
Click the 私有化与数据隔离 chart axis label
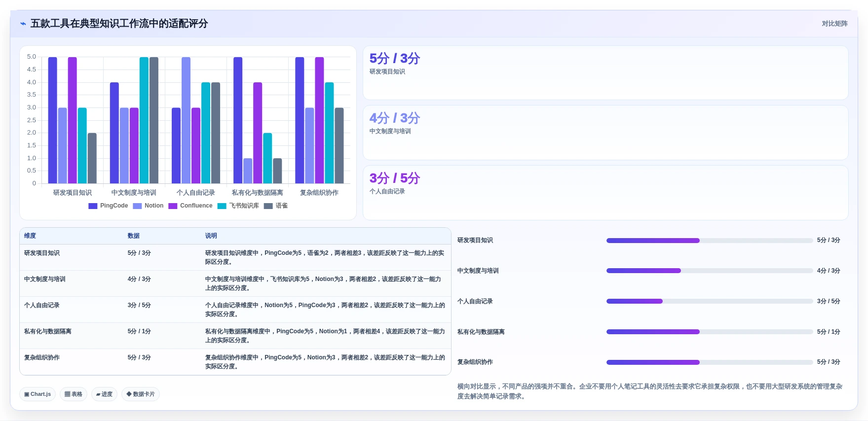point(258,193)
